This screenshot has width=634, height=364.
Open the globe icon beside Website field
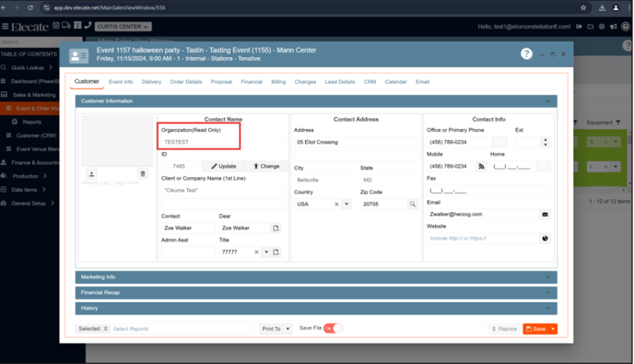(x=545, y=239)
